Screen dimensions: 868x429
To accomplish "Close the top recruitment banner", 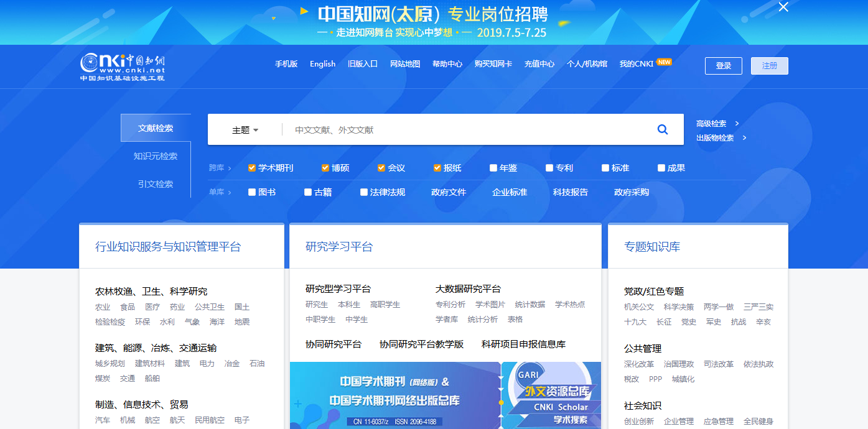I will point(783,7).
